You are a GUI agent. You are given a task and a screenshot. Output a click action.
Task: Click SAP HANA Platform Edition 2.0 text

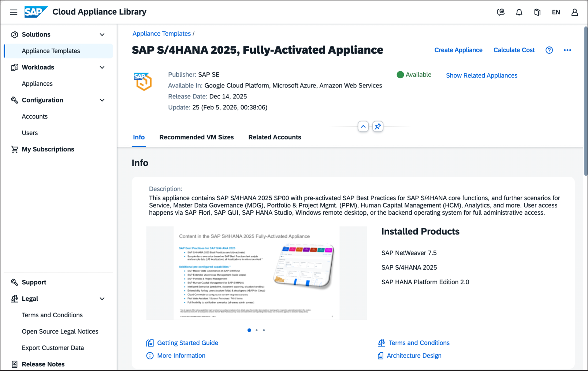click(x=425, y=282)
